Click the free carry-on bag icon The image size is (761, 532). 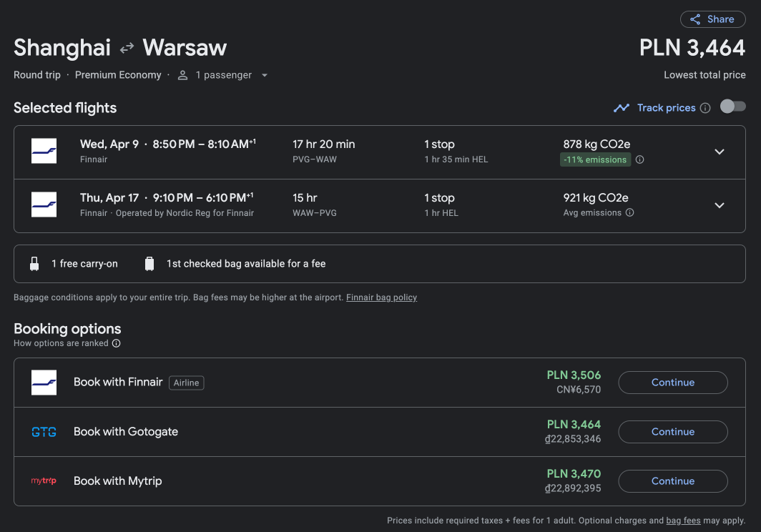click(34, 264)
